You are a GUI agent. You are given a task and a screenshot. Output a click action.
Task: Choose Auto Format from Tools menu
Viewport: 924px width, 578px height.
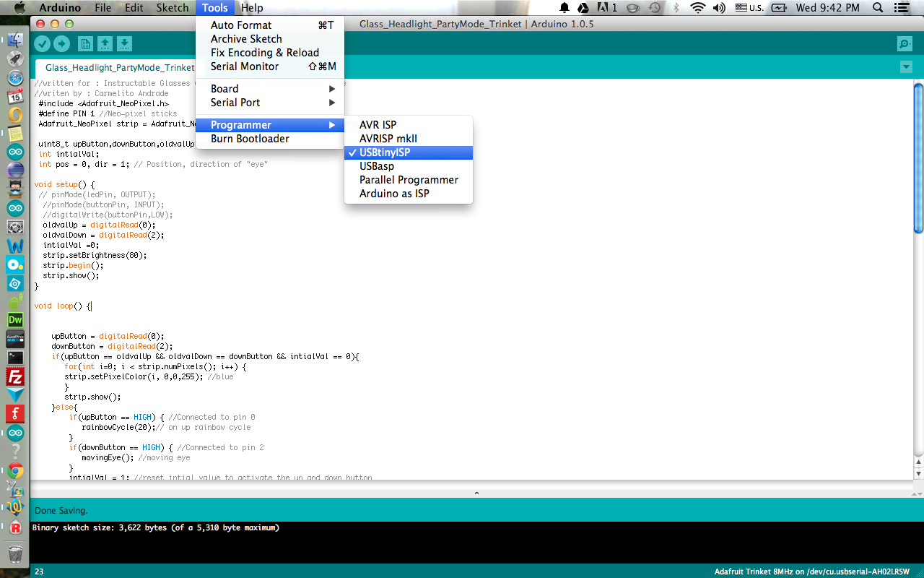click(270, 25)
